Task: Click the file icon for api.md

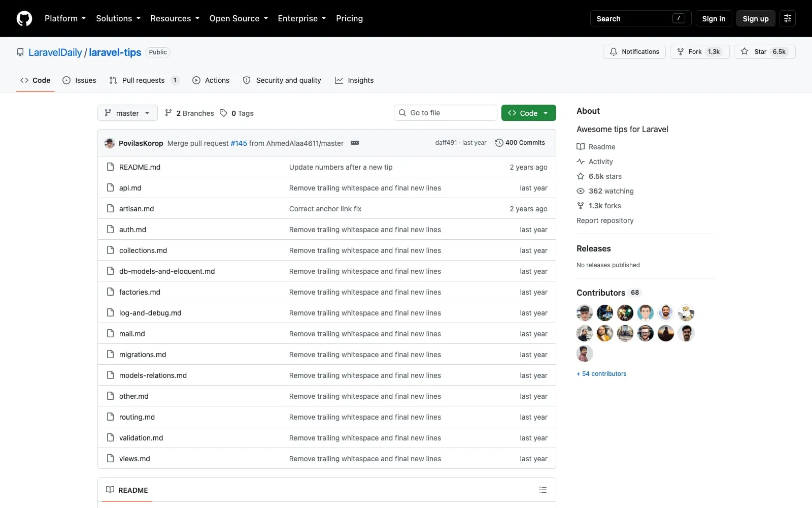Action: click(110, 187)
